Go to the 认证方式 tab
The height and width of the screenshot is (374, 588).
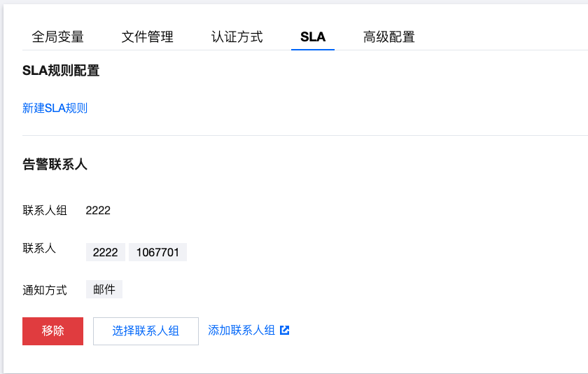click(x=237, y=37)
